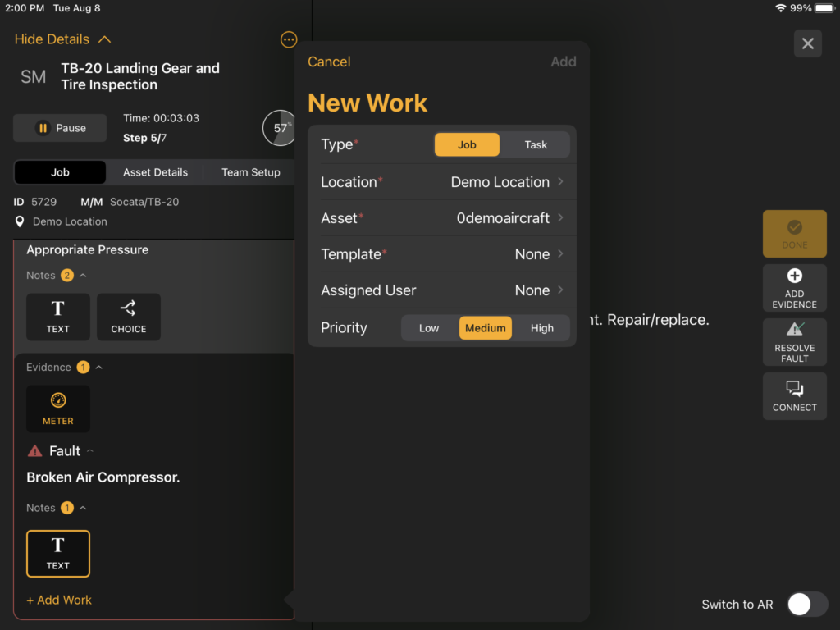The width and height of the screenshot is (840, 630).
Task: Pause the job timer
Action: (x=60, y=128)
